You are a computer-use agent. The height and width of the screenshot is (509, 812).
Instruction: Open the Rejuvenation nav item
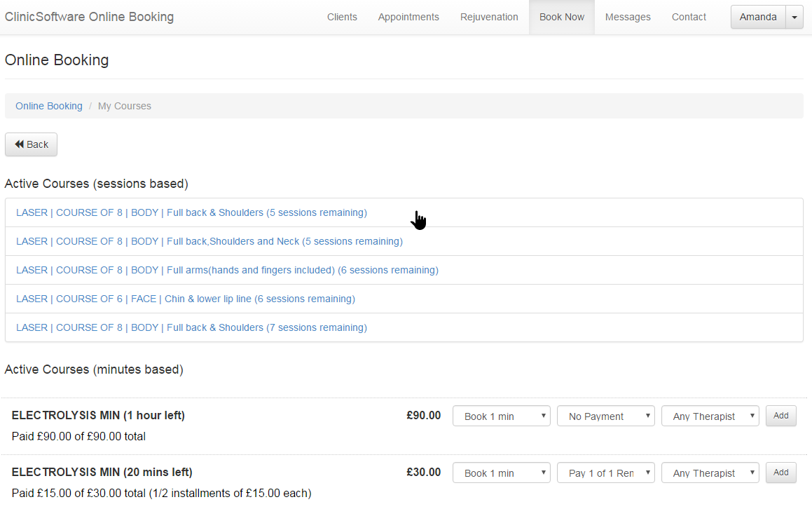(x=489, y=18)
